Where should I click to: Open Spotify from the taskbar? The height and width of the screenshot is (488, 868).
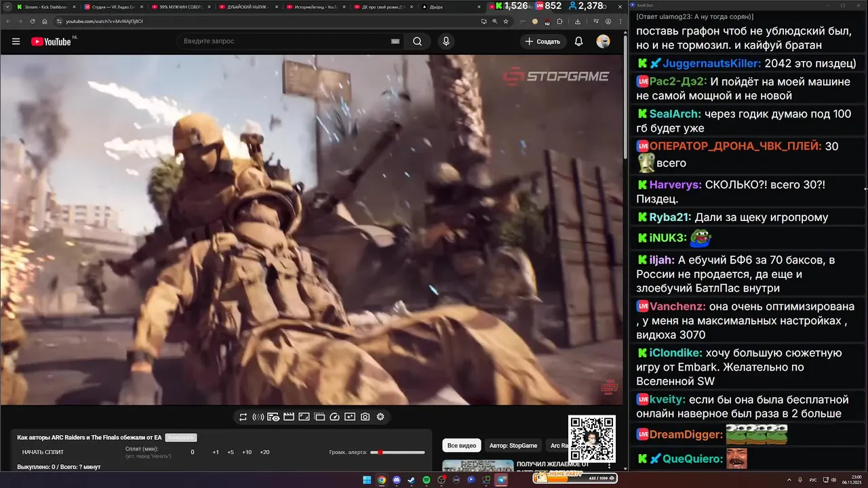(x=427, y=480)
